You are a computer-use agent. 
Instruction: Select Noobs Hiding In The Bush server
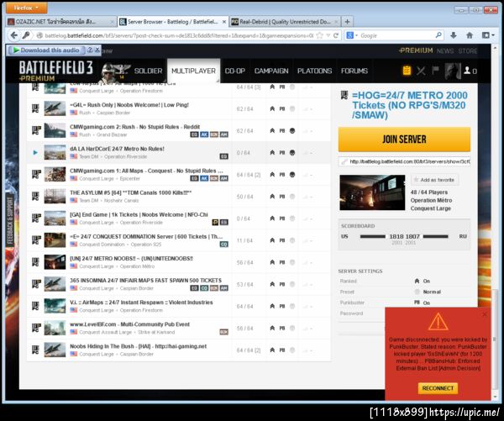[x=179, y=350]
